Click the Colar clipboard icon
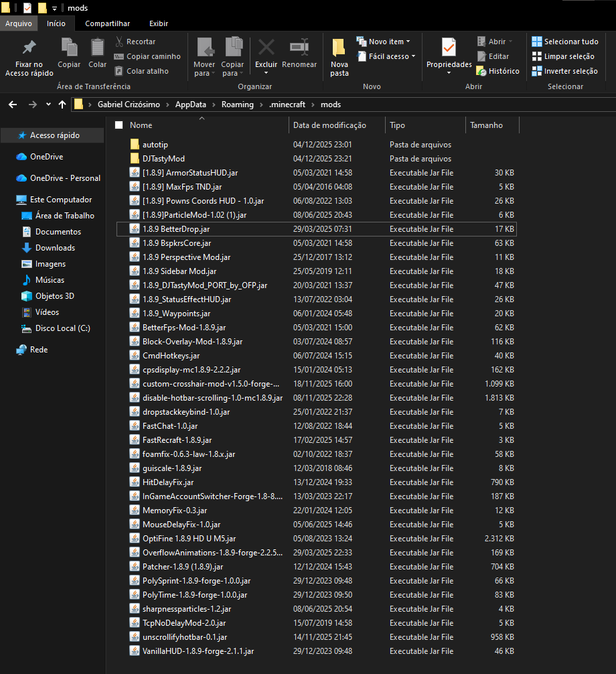616x674 pixels. (97, 48)
